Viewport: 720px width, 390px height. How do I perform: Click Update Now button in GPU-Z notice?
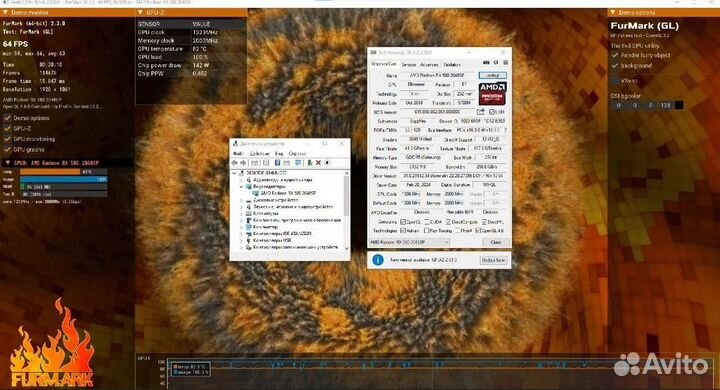coord(494,260)
